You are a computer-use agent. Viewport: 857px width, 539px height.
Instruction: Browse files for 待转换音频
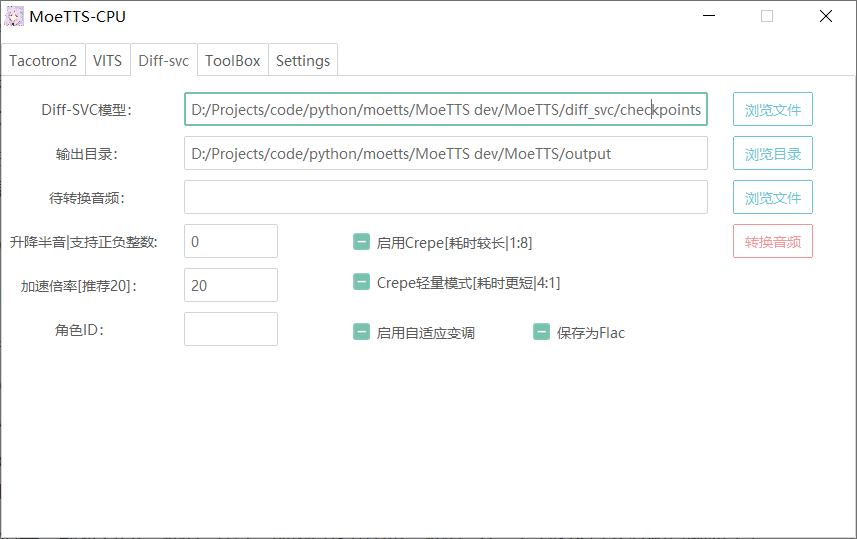point(773,197)
